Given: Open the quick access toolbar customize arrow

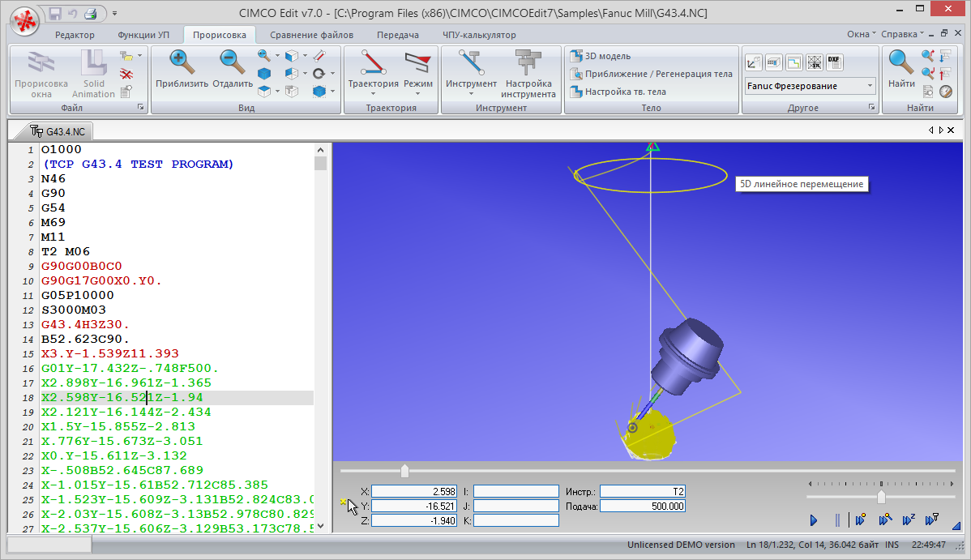Looking at the screenshot, I should 114,13.
